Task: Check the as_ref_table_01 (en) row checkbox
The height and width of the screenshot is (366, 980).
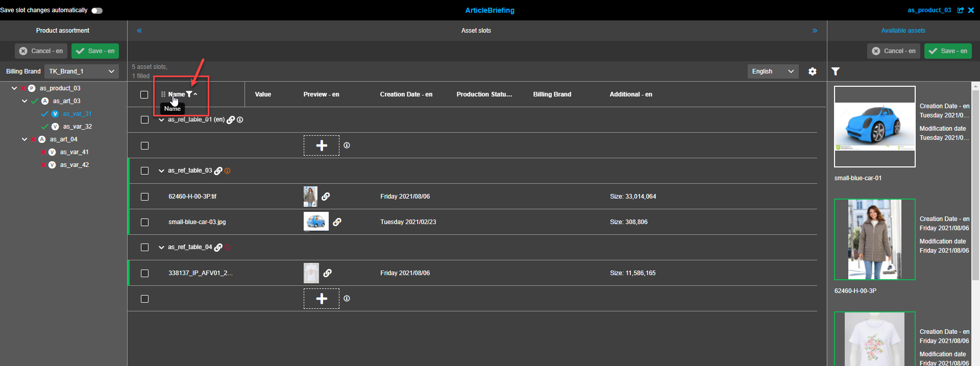Action: 144,120
